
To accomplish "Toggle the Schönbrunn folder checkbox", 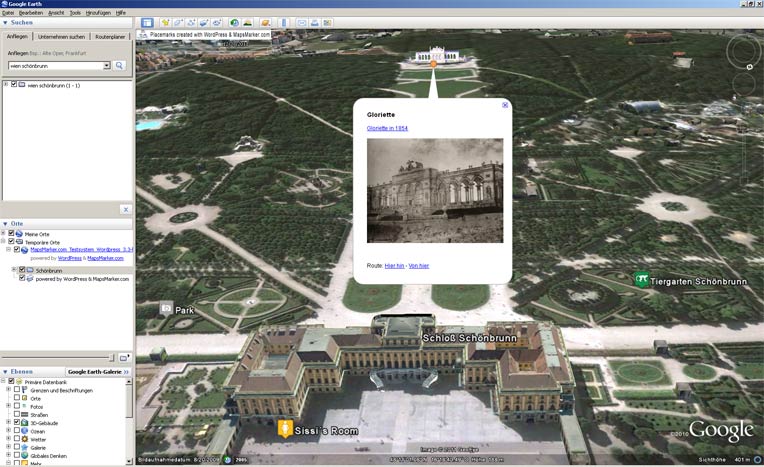I will (x=22, y=270).
